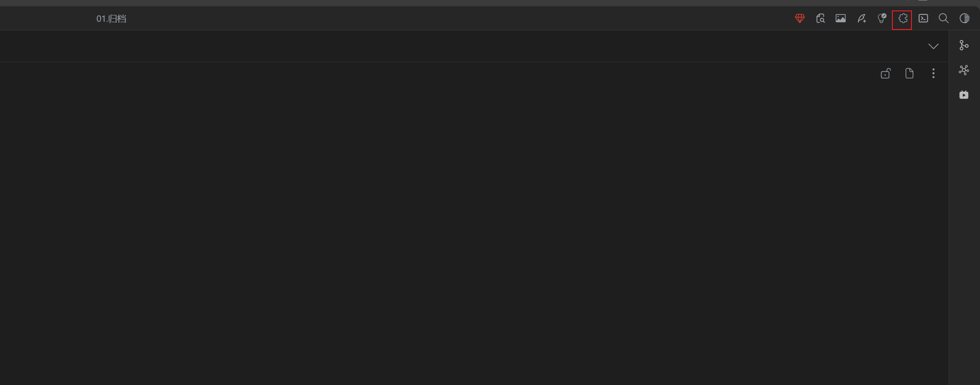
Task: Open the puzzle-piece plugins icon
Action: pyautogui.click(x=902, y=19)
